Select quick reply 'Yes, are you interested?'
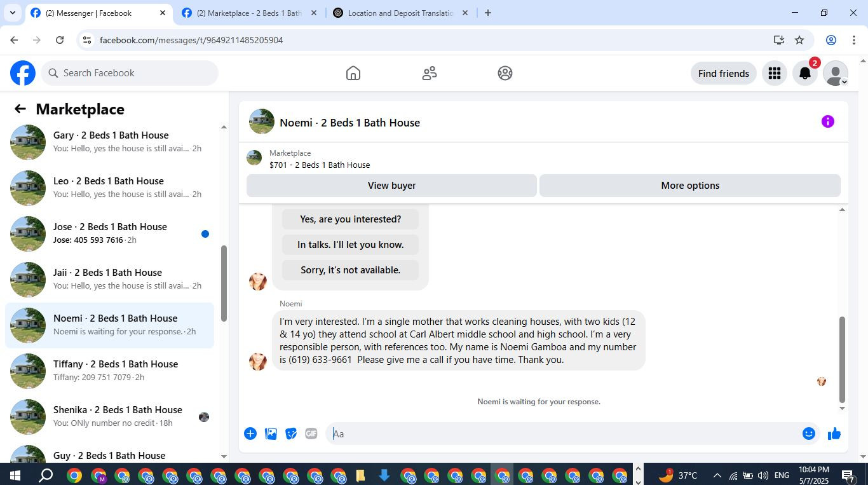The image size is (868, 485). (x=350, y=219)
